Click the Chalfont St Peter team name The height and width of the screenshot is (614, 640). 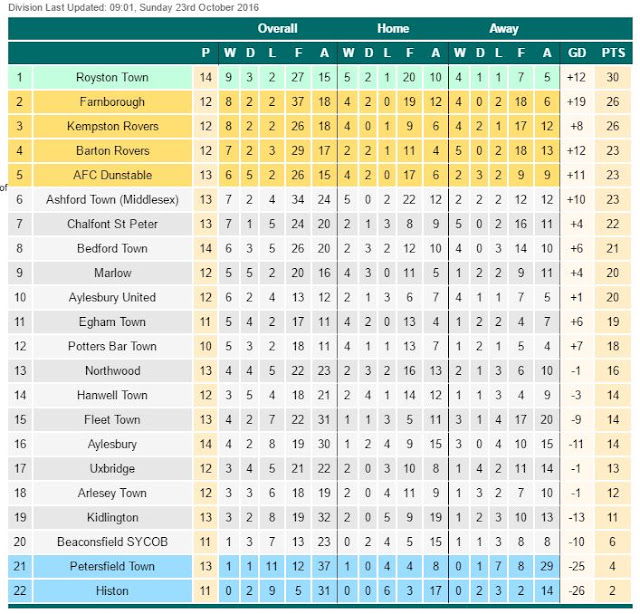click(112, 224)
